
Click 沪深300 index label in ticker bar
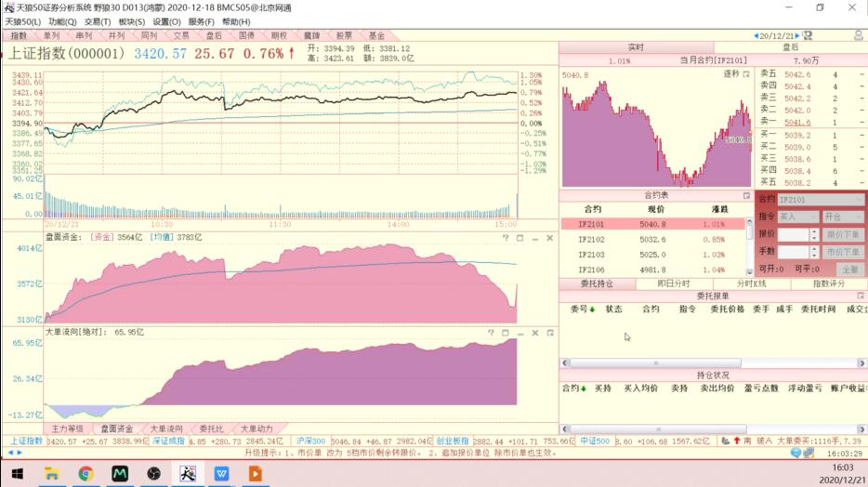310,441
